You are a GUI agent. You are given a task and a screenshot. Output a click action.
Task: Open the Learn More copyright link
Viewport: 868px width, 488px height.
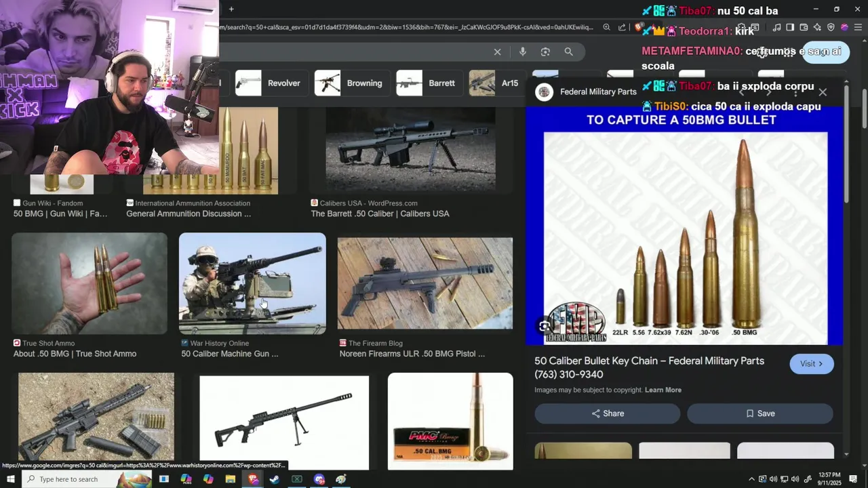(x=663, y=390)
